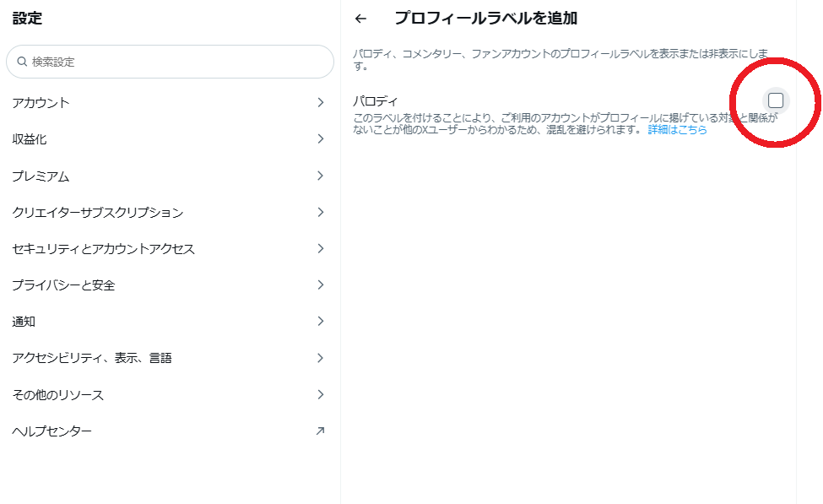Click chevron beside 収益化

(320, 138)
